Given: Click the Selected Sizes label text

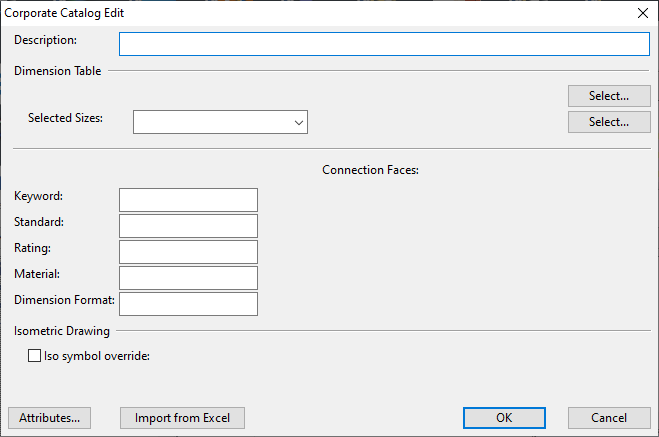Looking at the screenshot, I should pyautogui.click(x=65, y=118).
